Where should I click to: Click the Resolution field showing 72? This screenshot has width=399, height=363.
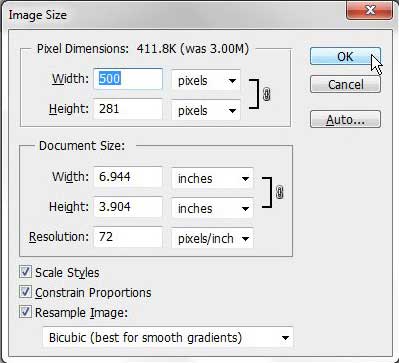coord(128,237)
